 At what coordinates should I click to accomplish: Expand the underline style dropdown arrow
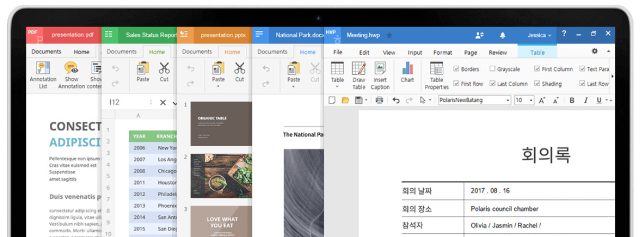(606, 100)
